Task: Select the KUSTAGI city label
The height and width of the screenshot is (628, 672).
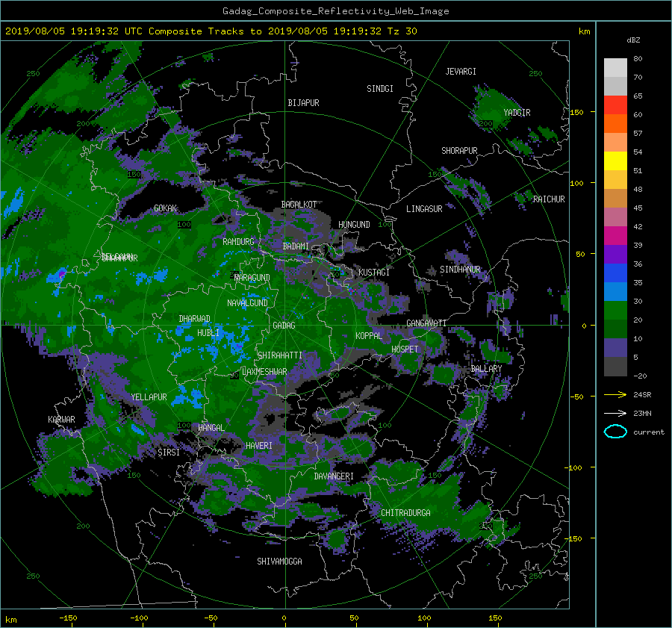Action: pyautogui.click(x=374, y=273)
